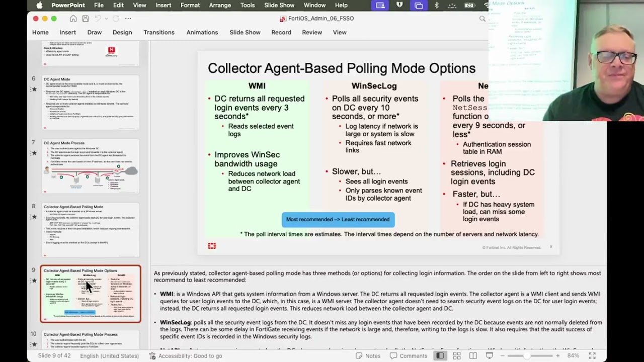Click the language English (United States) status

pyautogui.click(x=109, y=356)
